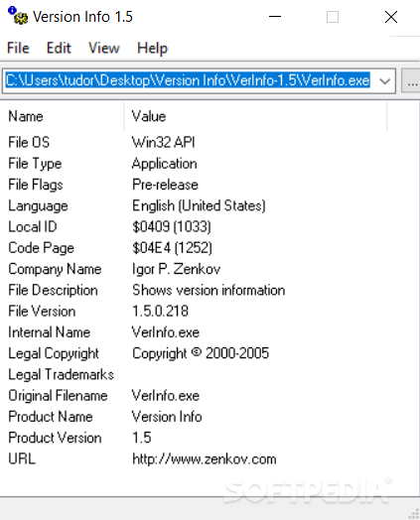This screenshot has width=420, height=520.
Task: Select the Pre-release value
Action: click(165, 185)
